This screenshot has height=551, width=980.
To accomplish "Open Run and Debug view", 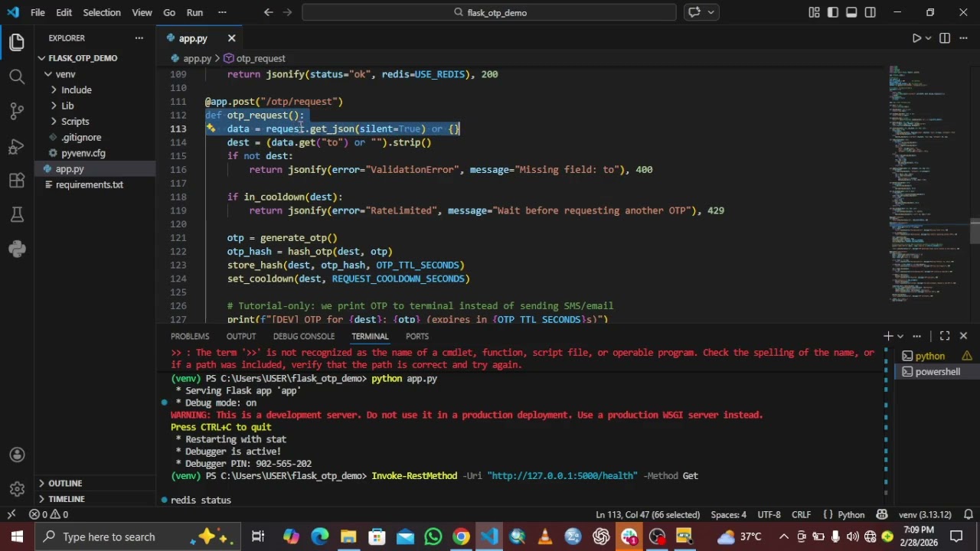I will (x=17, y=146).
